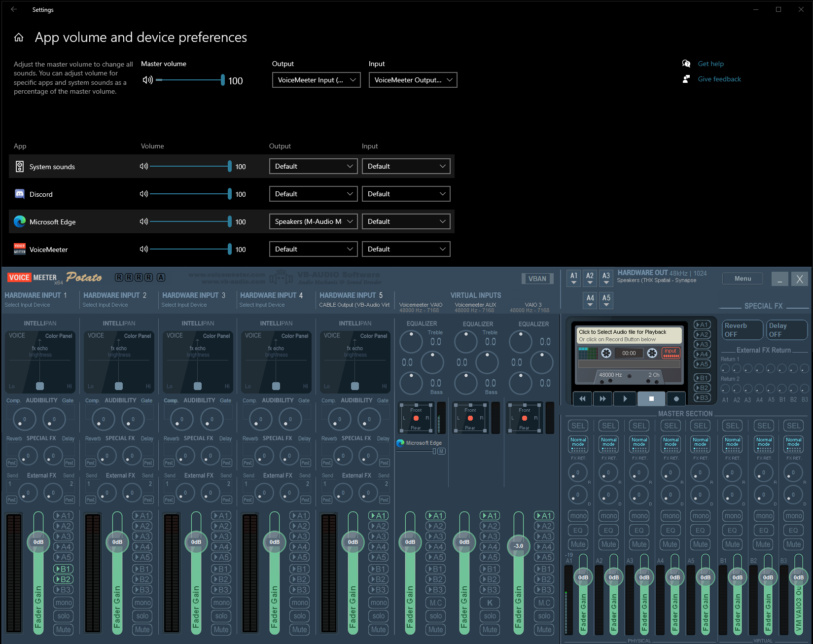Click the Give feedback person icon
This screenshot has width=813, height=644.
(686, 79)
